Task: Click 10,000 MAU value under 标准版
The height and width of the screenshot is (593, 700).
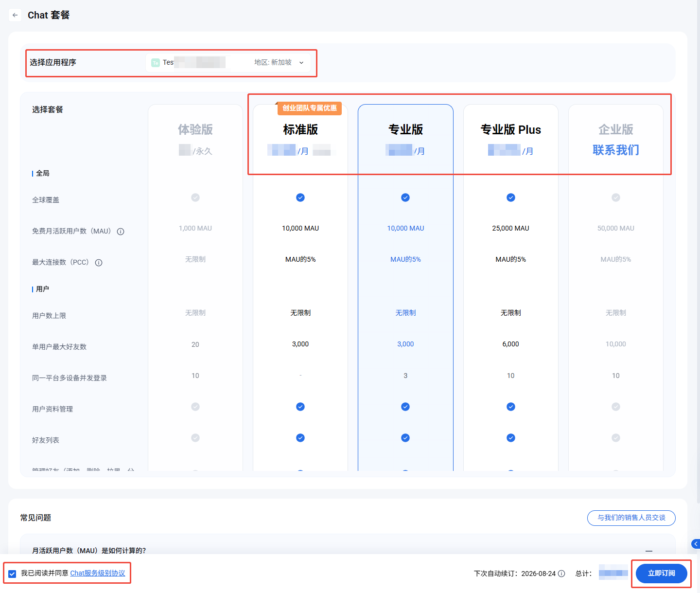Action: pyautogui.click(x=300, y=228)
